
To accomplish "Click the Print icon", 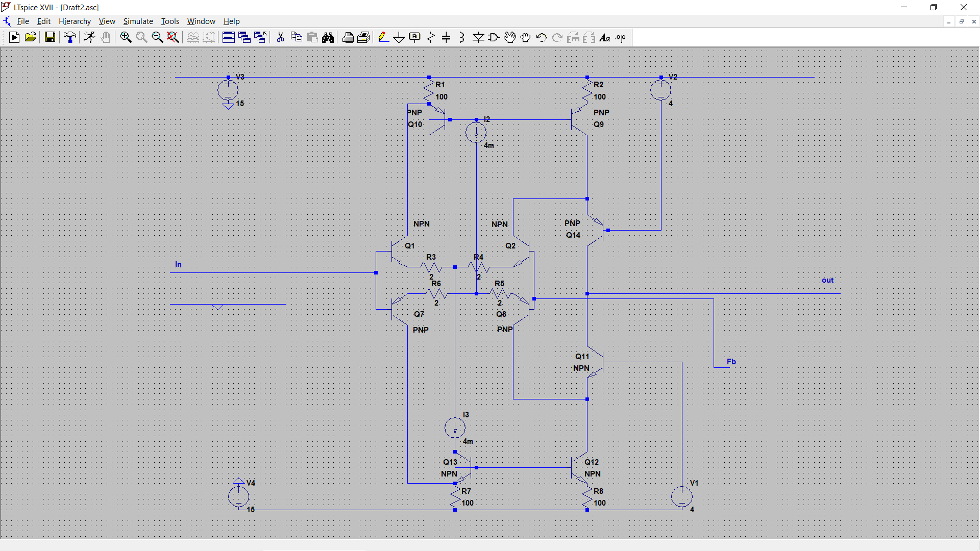I will click(x=348, y=37).
